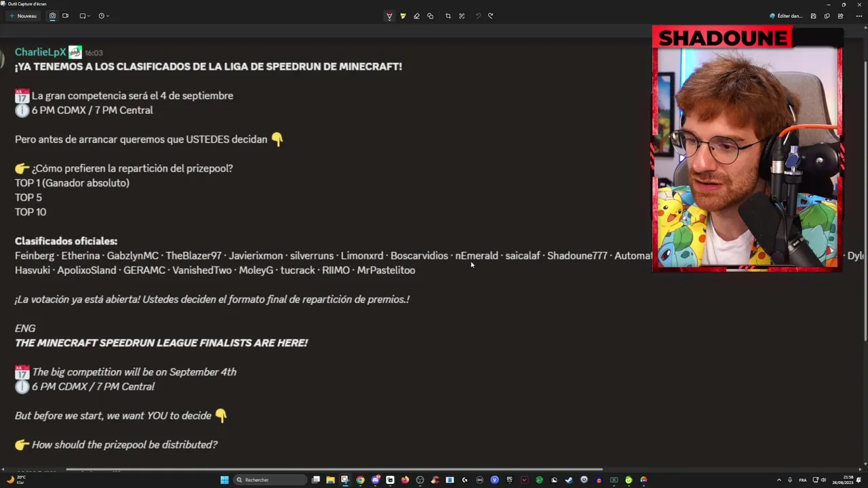Click the name silverruns

(312, 256)
